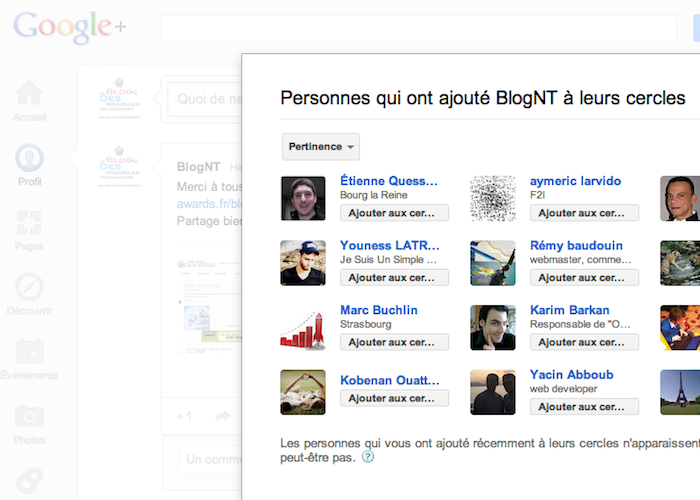Open Karim Barkan profile link
The image size is (700, 500).
pos(569,310)
